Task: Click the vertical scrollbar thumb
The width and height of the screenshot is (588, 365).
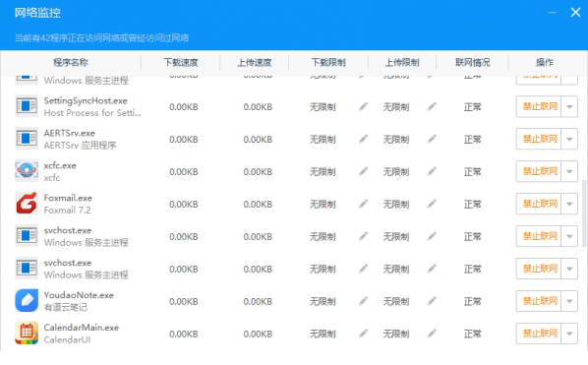Action: point(584,213)
